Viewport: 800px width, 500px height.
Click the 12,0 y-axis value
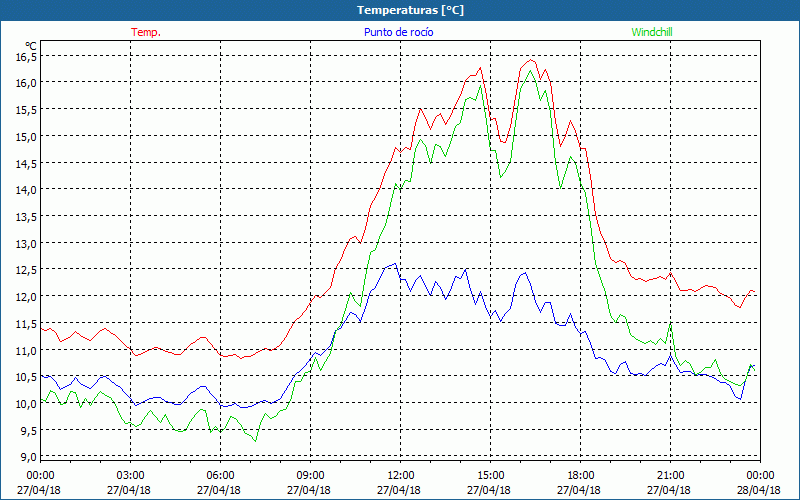26,297
